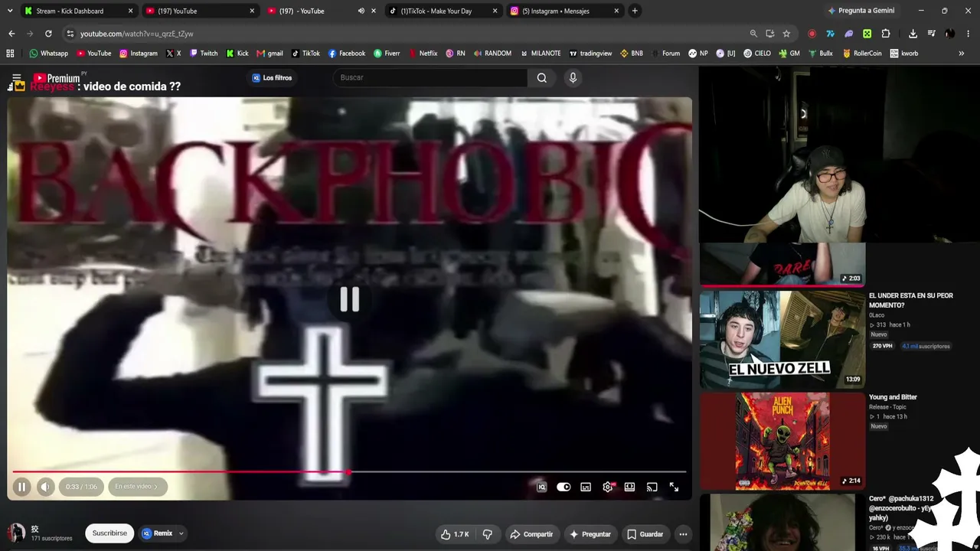The width and height of the screenshot is (980, 551).
Task: Turn on subtitles in the player
Action: 586,487
